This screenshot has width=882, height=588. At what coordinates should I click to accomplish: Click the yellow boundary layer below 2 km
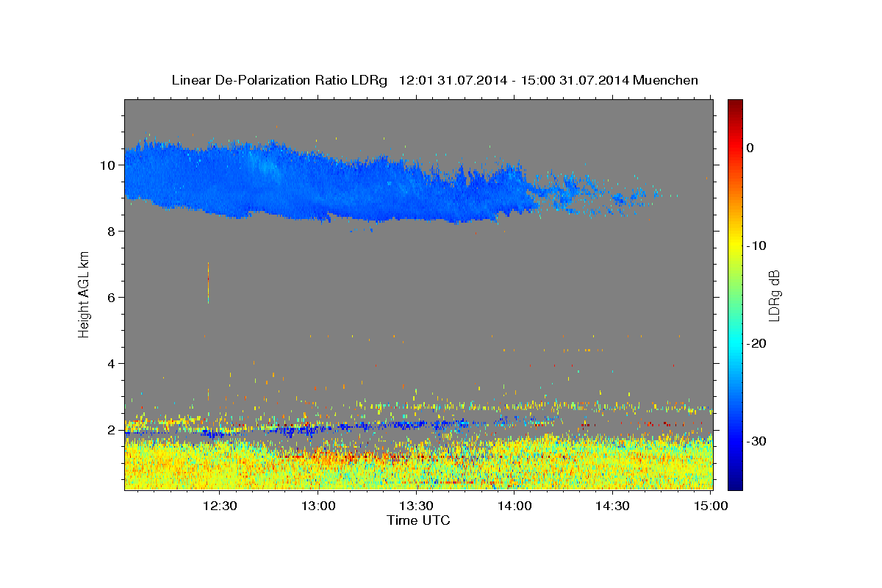418,465
